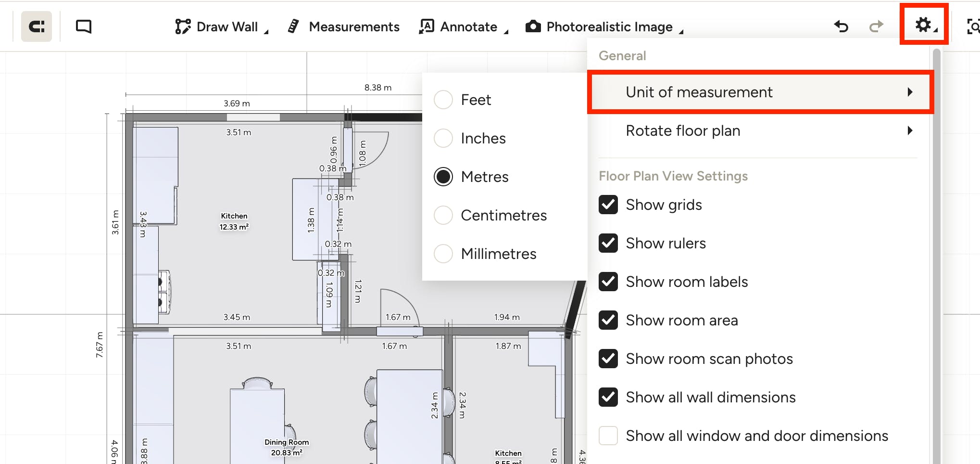Screen dimensions: 980x464
Task: Click the zoom-to-fit icon at top right
Action: tap(973, 26)
